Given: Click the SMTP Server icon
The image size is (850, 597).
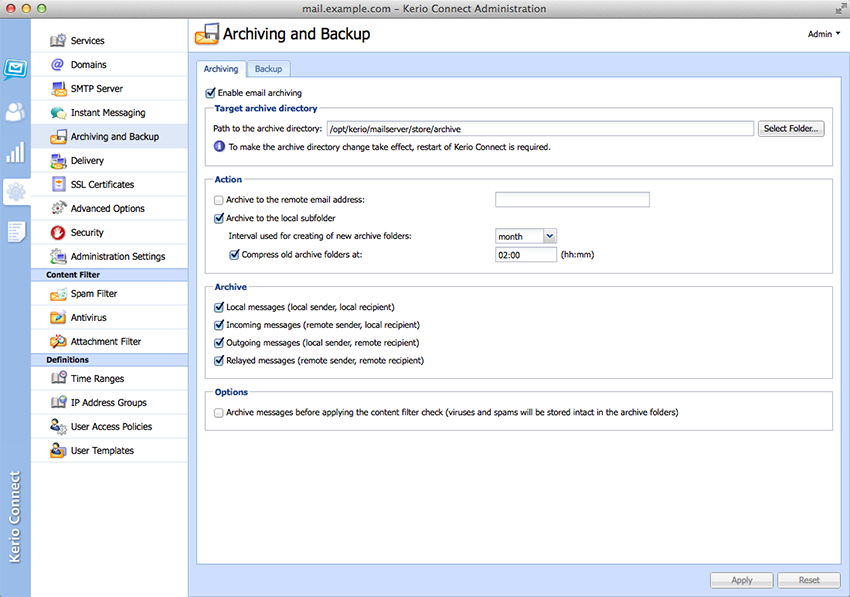Looking at the screenshot, I should tap(58, 88).
